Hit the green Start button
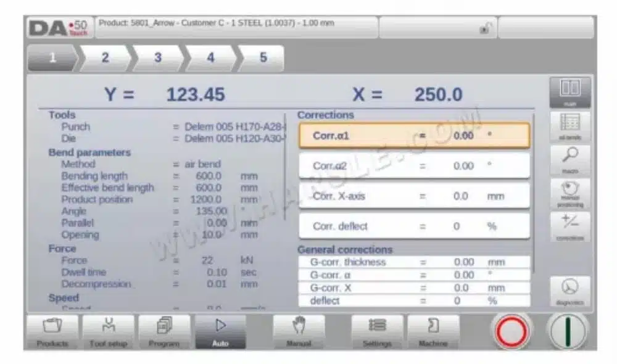This screenshot has height=364, width=617. 568,331
